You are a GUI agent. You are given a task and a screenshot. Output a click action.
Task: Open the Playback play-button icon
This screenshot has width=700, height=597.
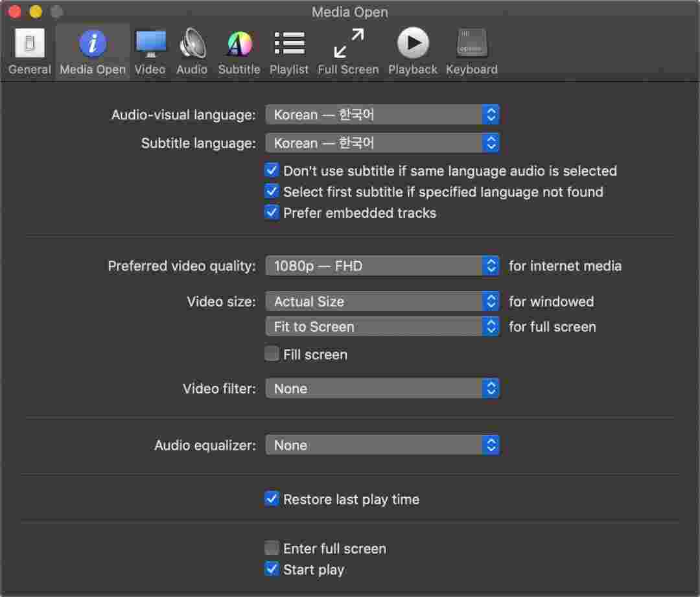coord(413,44)
